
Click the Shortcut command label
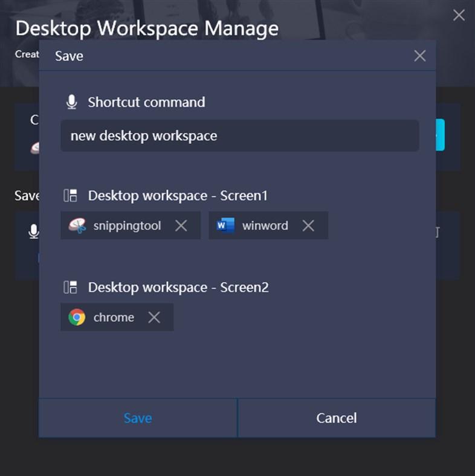(146, 102)
